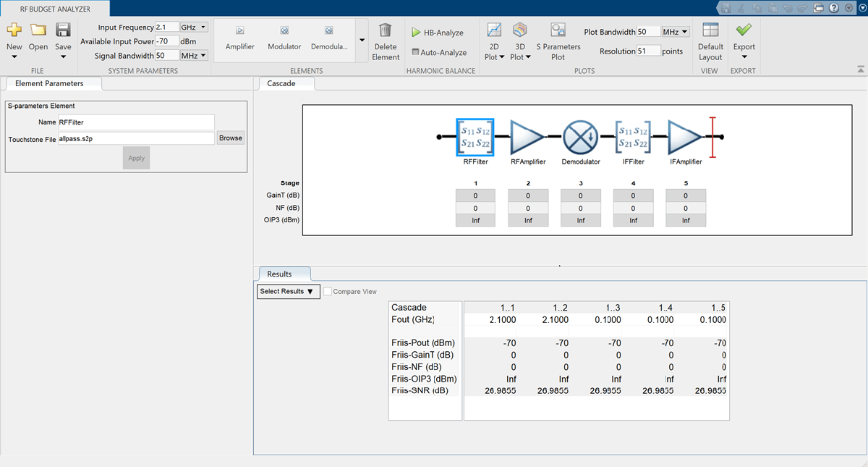Expand the Select Results dropdown
Viewport: 868px width, 467px height.
(x=288, y=292)
